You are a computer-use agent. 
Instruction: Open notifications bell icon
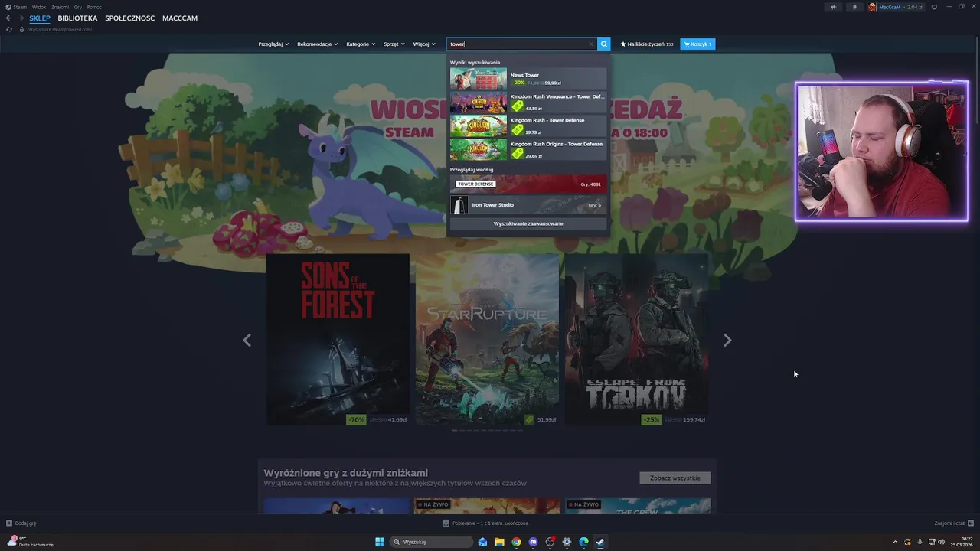(x=854, y=7)
